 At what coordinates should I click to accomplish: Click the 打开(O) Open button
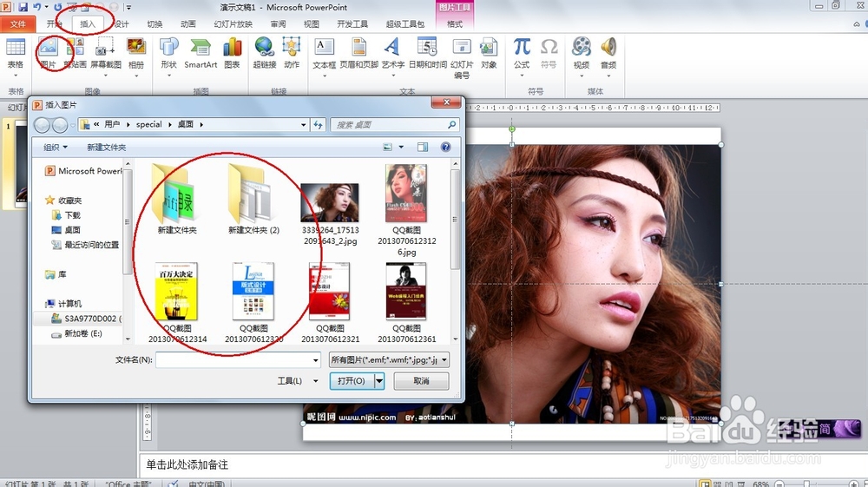[x=352, y=381]
